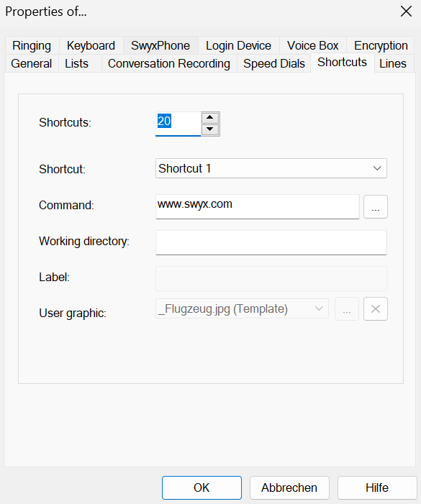
Task: Decrease the Shortcuts count with down arrow
Action: click(210, 129)
